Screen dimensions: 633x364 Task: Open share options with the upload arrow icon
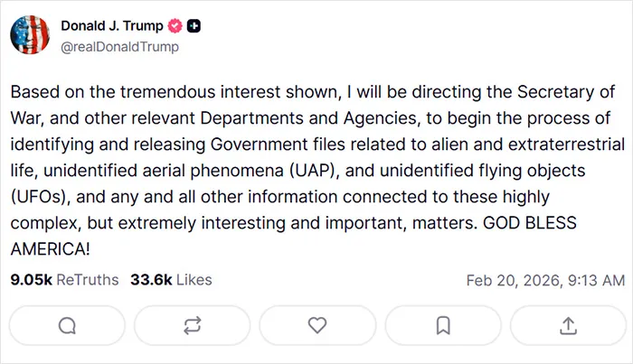(568, 326)
